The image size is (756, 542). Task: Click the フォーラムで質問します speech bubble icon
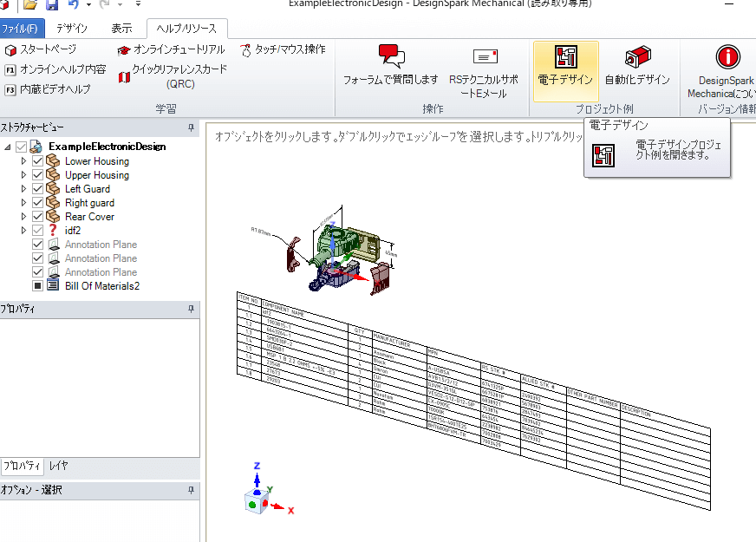tap(391, 56)
